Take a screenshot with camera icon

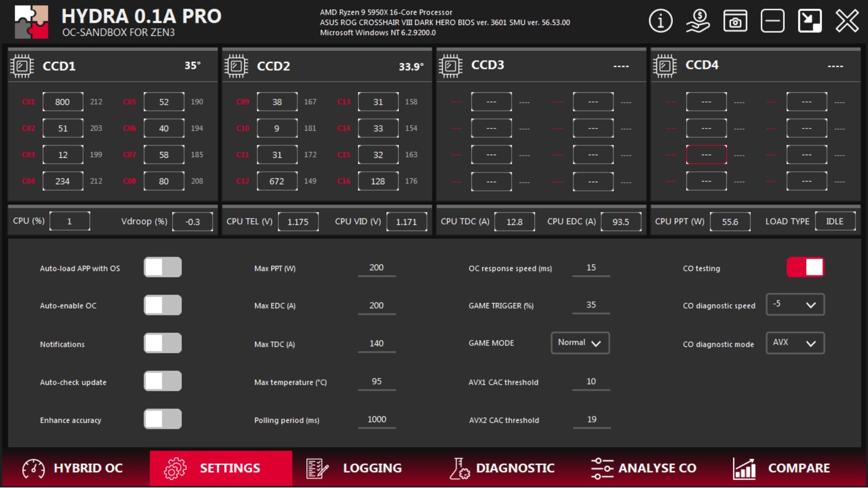point(735,21)
